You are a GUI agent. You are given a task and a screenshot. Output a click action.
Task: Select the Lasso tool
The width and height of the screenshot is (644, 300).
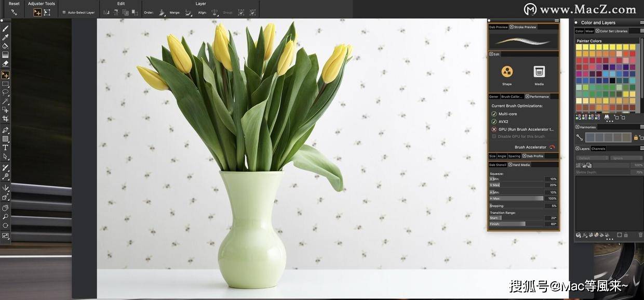5,93
